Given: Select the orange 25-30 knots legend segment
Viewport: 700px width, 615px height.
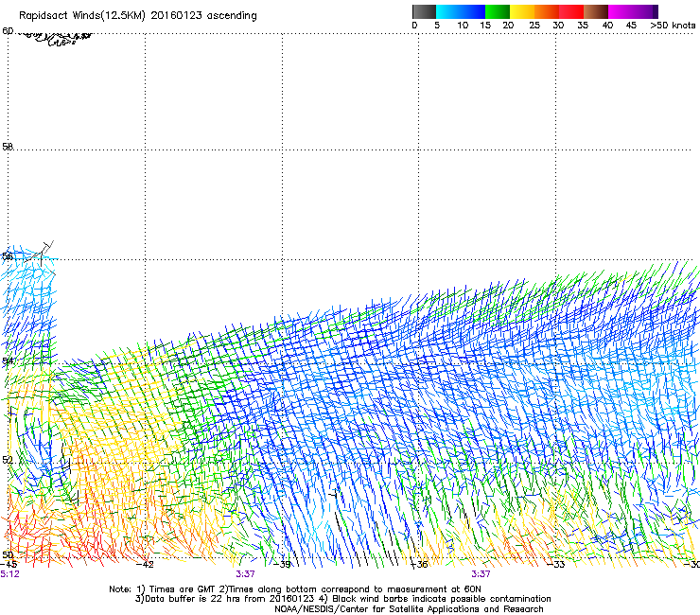Looking at the screenshot, I should pyautogui.click(x=547, y=11).
